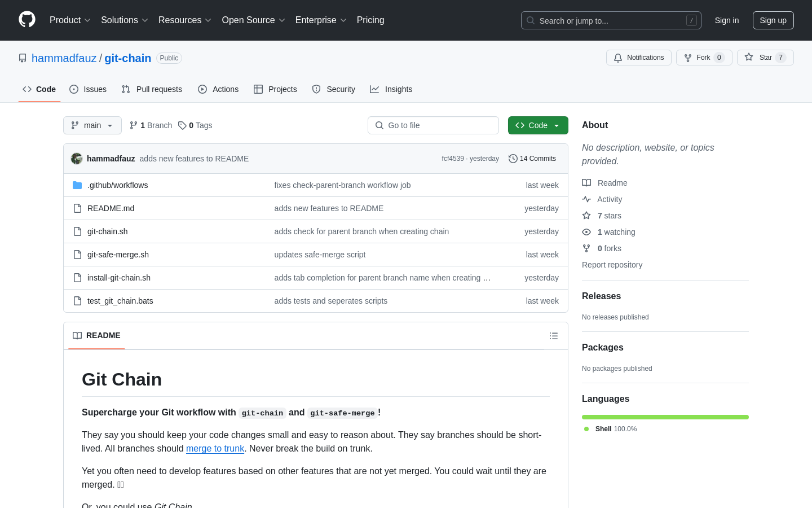Image resolution: width=812 pixels, height=508 pixels.
Task: Open the Releases heading link
Action: pos(601,296)
